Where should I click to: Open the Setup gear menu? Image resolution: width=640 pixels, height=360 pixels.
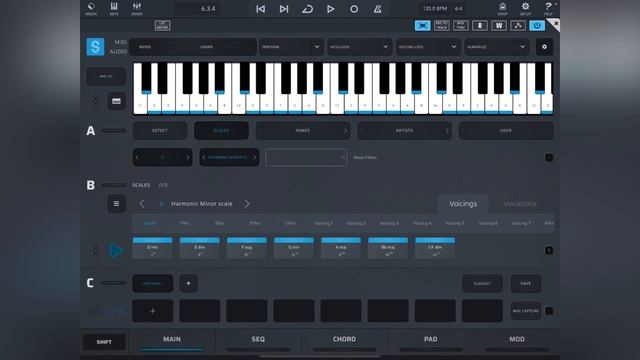[x=525, y=9]
